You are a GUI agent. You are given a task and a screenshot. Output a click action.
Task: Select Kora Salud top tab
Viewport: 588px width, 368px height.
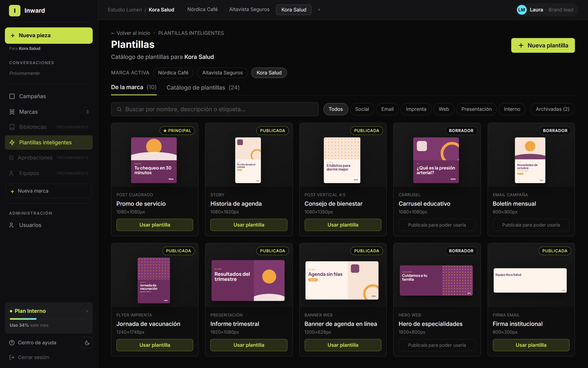tap(294, 10)
